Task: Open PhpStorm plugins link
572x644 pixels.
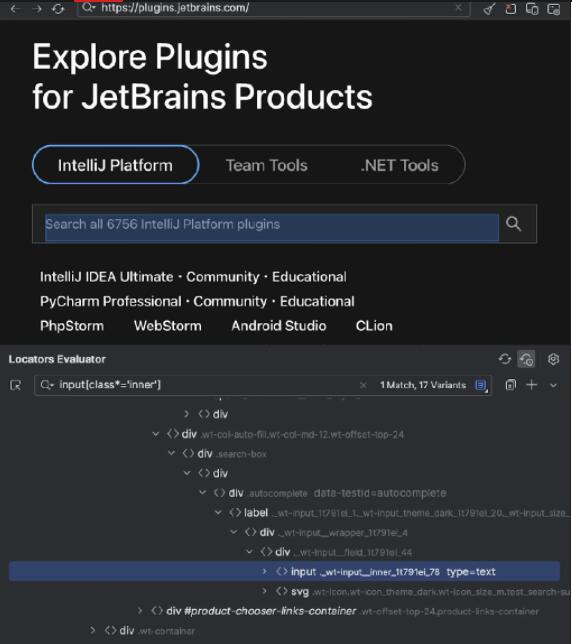Action: click(72, 326)
